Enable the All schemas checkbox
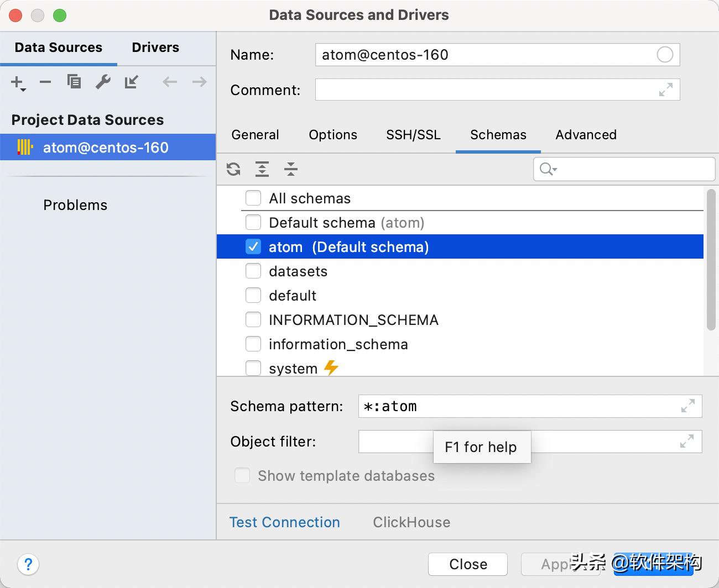Viewport: 719px width, 588px height. [x=253, y=198]
